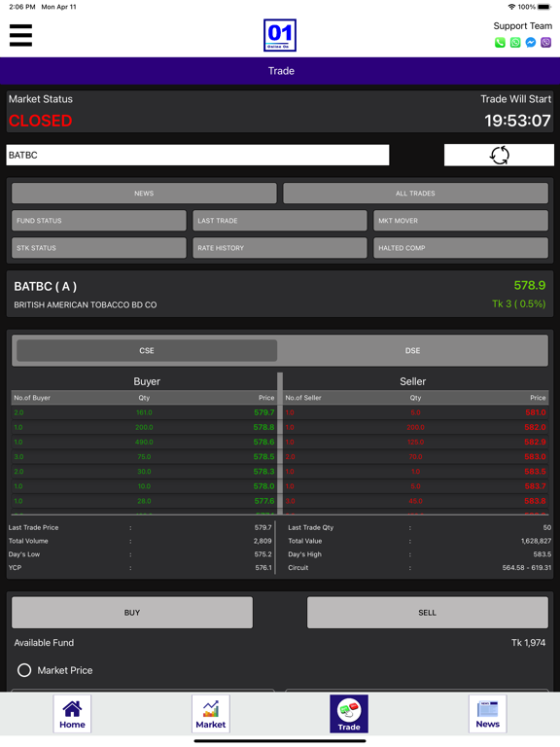Focus the BATBC symbol search field
Screen dimensions: 560x747
[197, 156]
